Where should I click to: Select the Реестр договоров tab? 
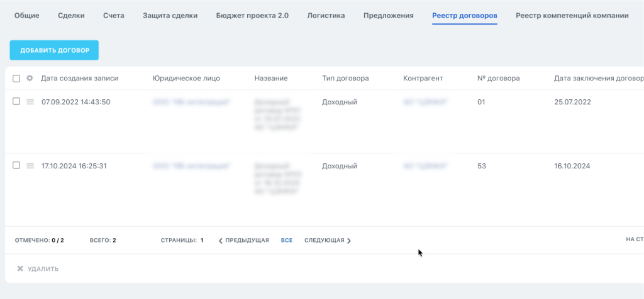(465, 16)
